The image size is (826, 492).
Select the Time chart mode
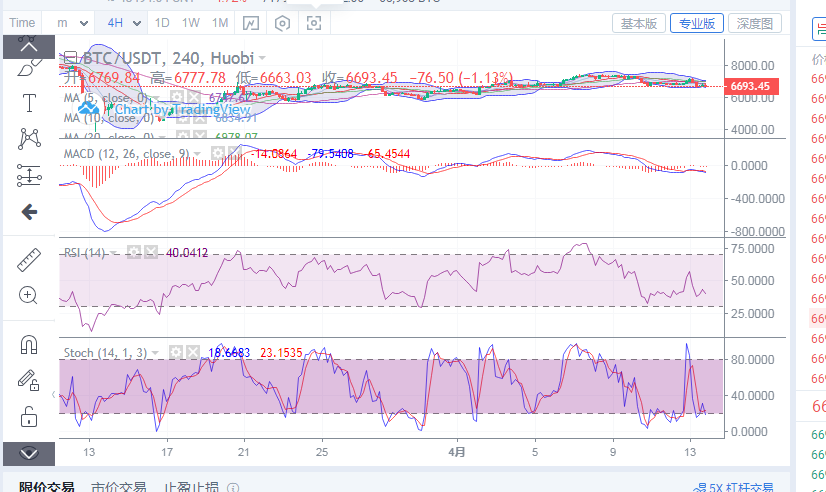pyautogui.click(x=22, y=23)
